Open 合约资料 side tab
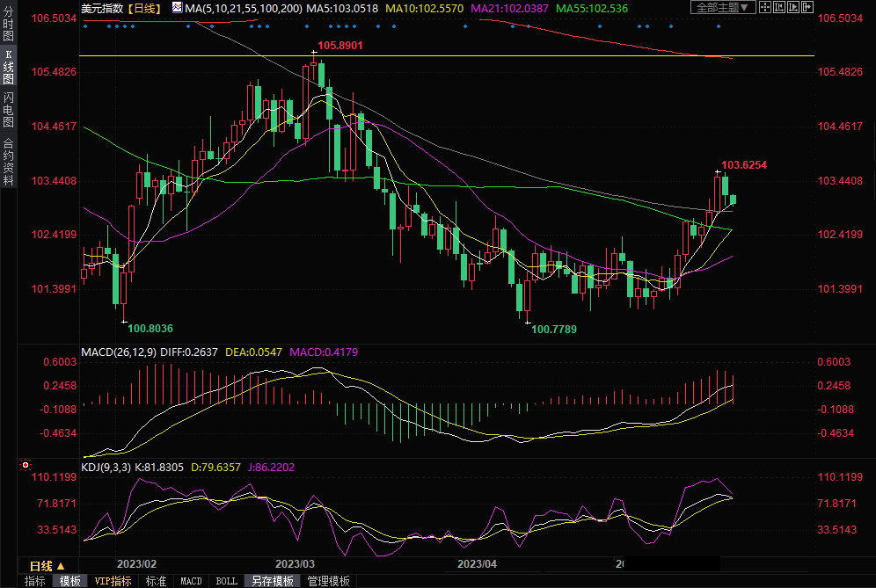This screenshot has width=876, height=588. point(8,161)
